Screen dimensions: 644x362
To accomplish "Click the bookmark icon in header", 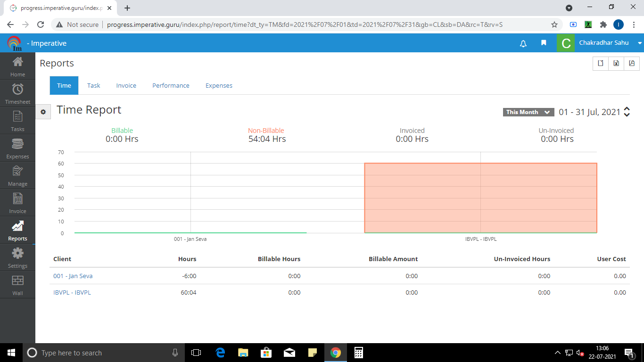I will point(544,43).
